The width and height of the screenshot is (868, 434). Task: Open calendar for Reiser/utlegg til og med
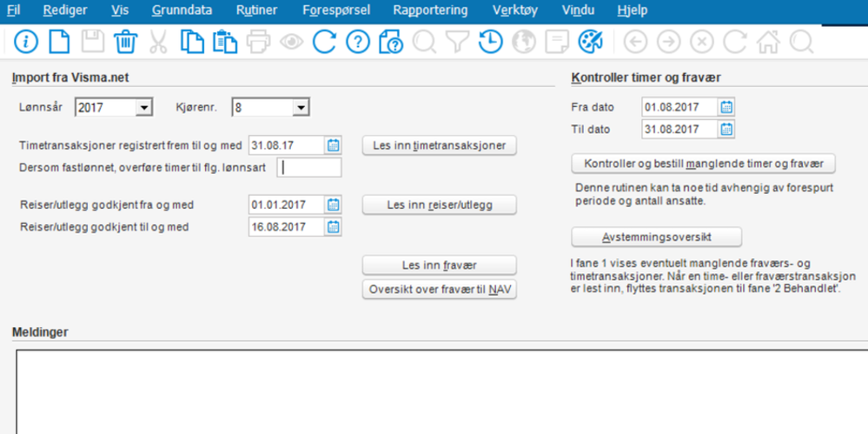(333, 227)
